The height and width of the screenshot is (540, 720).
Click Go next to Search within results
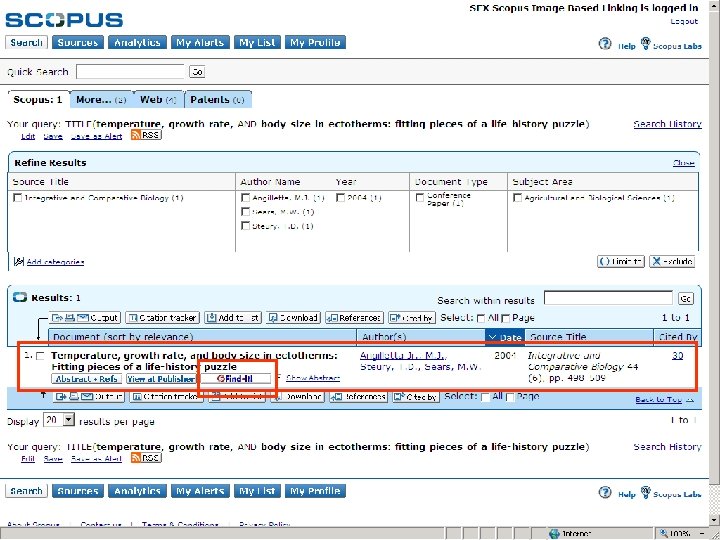686,298
